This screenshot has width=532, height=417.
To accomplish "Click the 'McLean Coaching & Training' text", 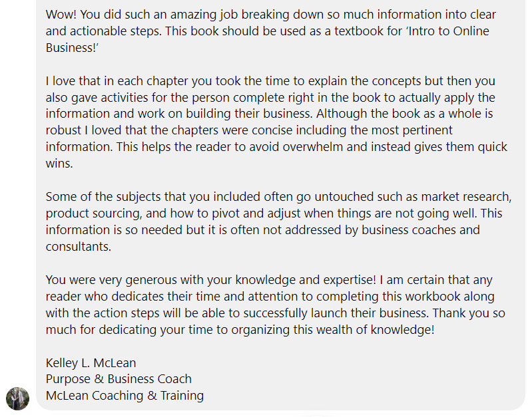I will coord(125,396).
